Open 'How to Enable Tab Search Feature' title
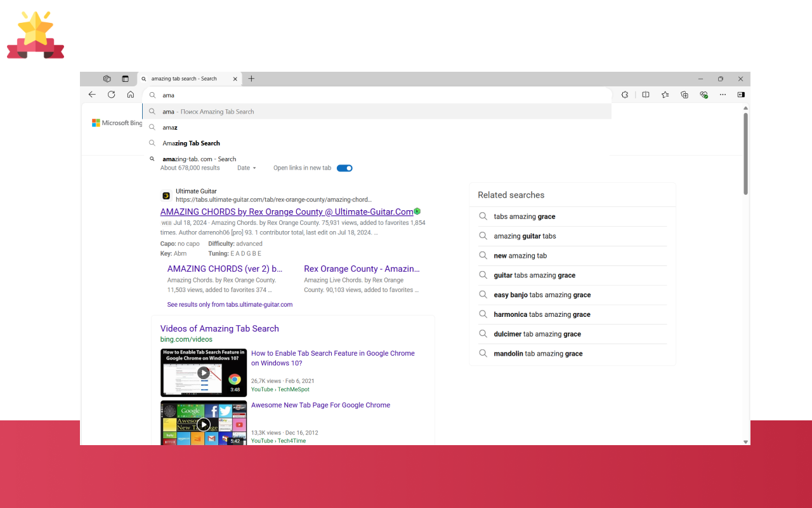This screenshot has width=812, height=508. pos(333,358)
